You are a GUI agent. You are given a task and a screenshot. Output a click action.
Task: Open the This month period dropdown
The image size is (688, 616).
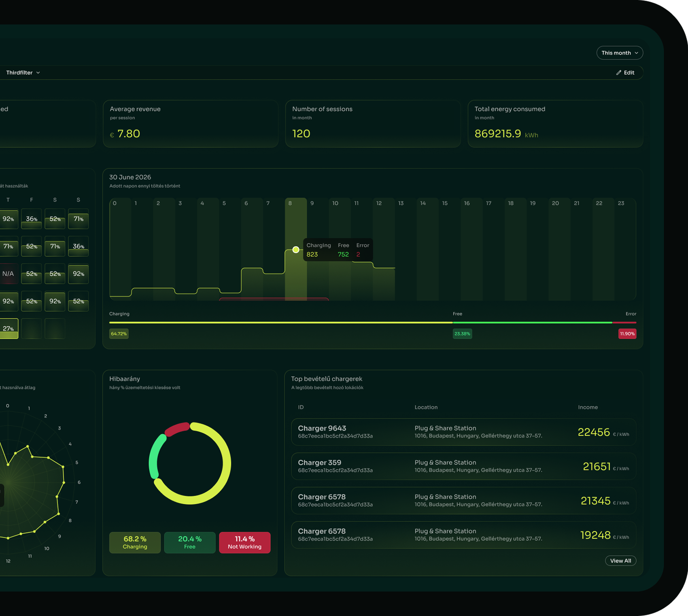[x=619, y=53]
